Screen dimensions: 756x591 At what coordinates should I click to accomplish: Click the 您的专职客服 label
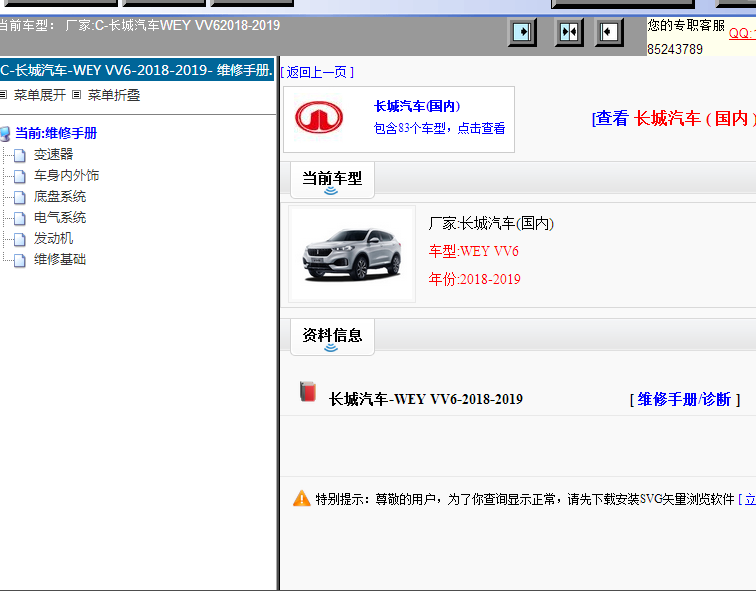pyautogui.click(x=686, y=25)
